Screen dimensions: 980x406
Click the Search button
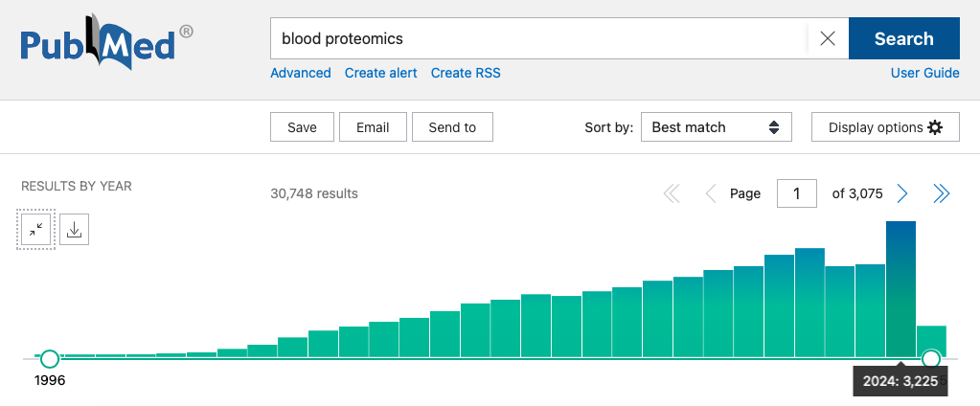[x=903, y=39]
